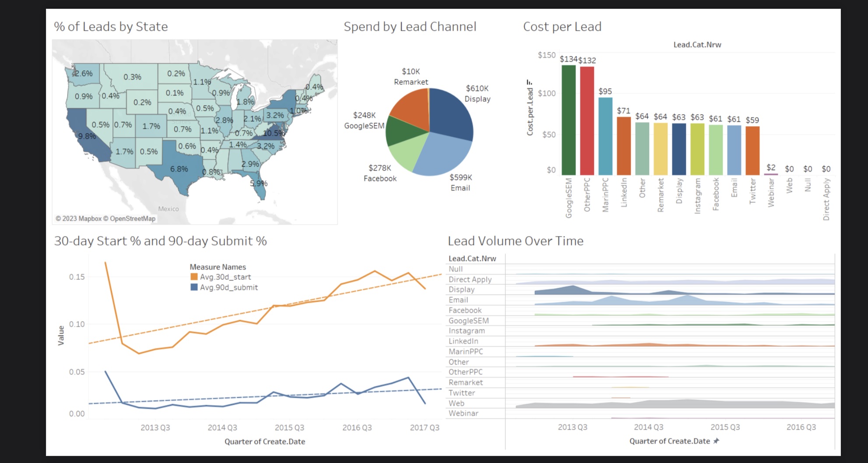Click the 2017 Q3 label on line chart axis
This screenshot has height=463, width=868.
click(x=425, y=428)
